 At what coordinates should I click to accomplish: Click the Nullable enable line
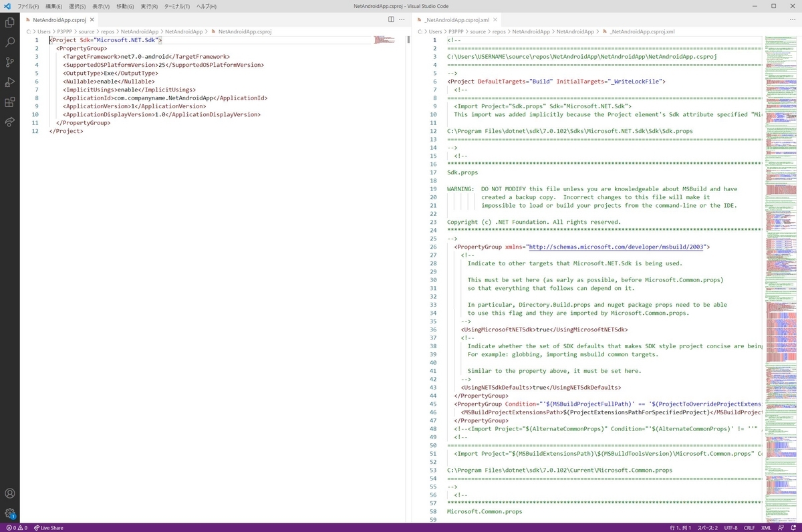(109, 82)
